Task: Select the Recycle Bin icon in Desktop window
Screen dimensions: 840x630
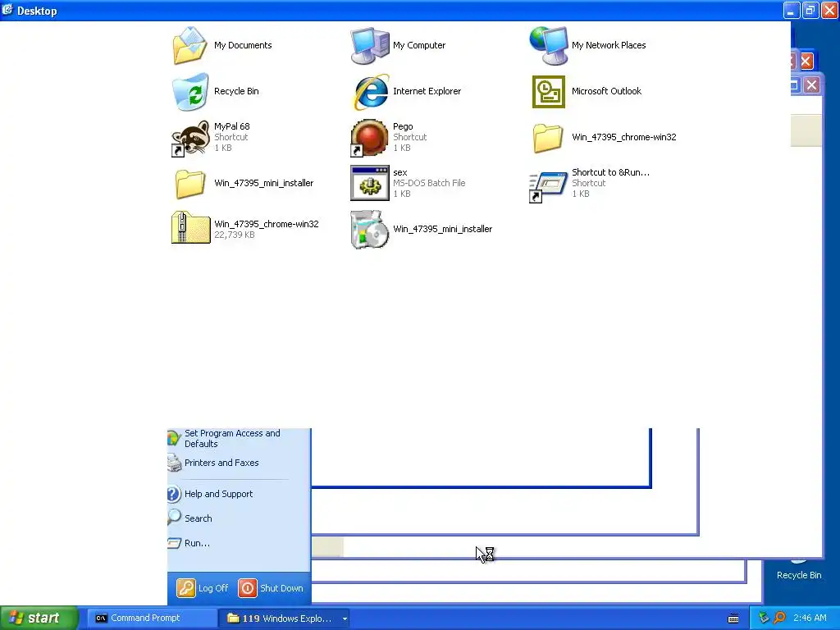Action: tap(190, 92)
